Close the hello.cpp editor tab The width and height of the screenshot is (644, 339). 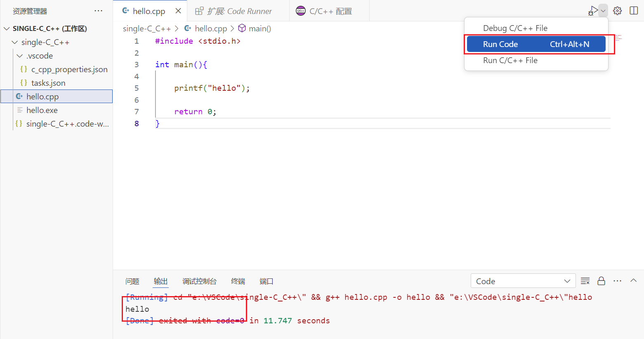pos(178,11)
